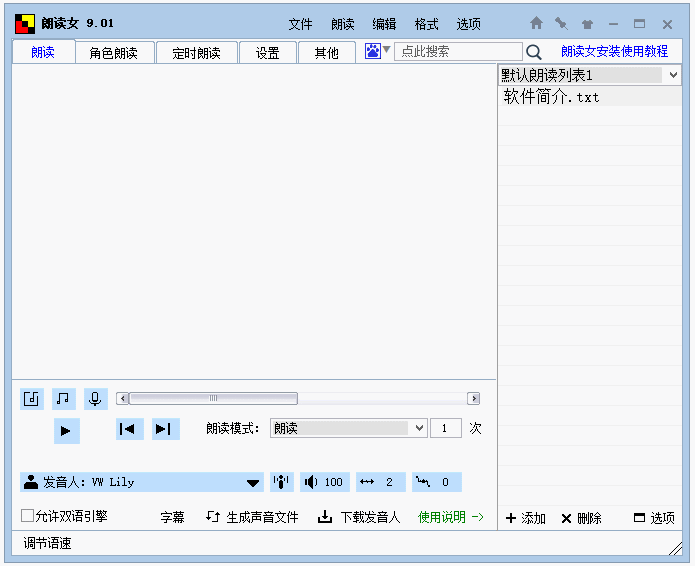Open the 格式 menu

426,24
